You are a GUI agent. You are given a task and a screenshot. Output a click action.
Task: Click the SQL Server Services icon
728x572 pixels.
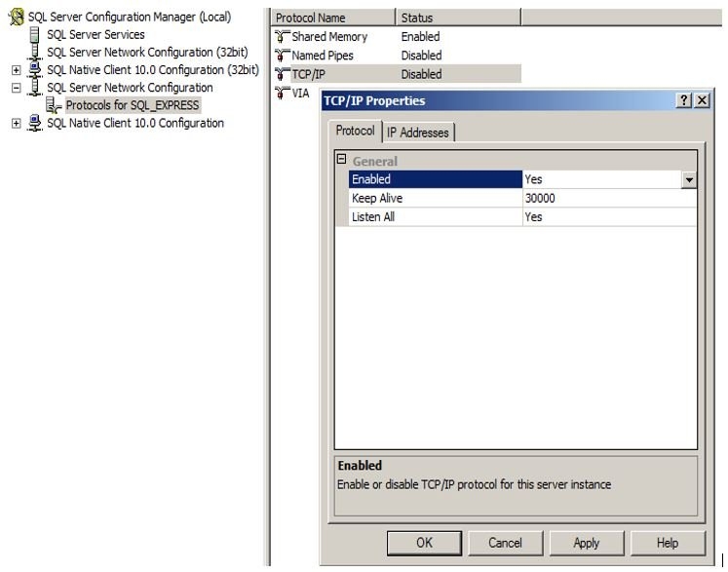tap(36, 35)
